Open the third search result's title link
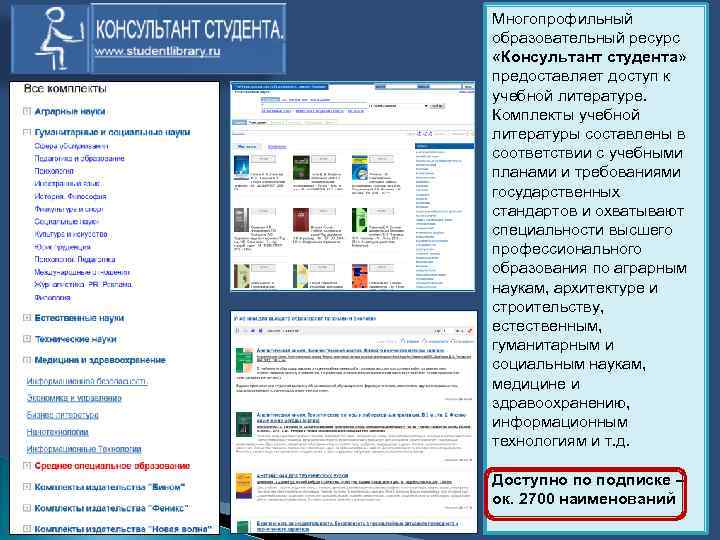 point(302,476)
